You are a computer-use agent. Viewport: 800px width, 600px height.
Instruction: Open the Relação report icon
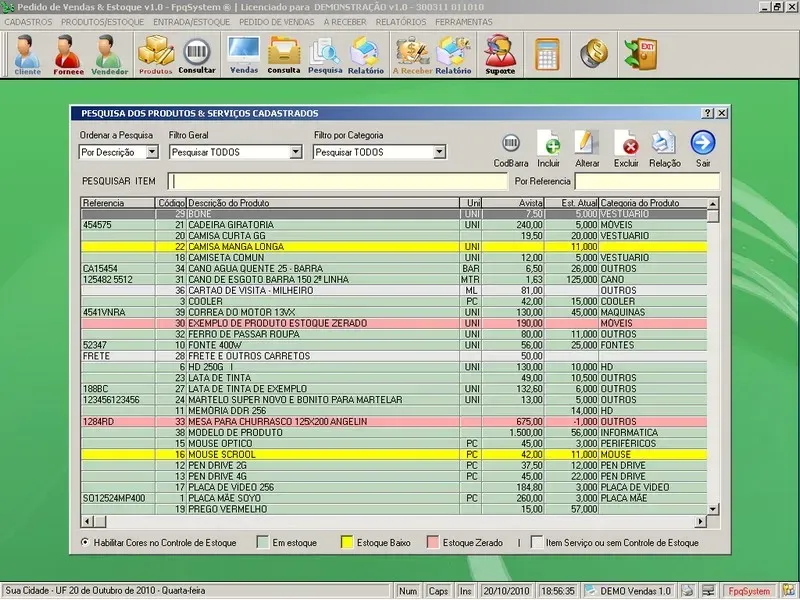(664, 144)
